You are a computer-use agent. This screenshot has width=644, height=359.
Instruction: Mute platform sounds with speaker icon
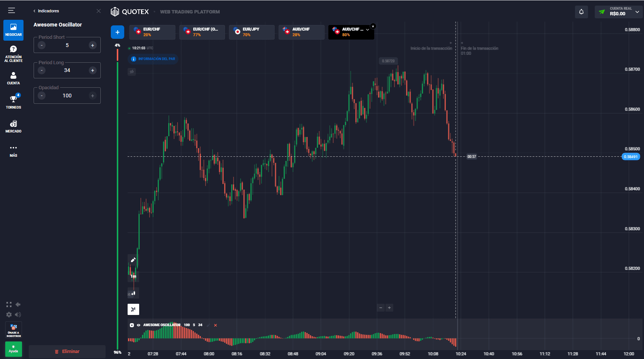point(18,315)
